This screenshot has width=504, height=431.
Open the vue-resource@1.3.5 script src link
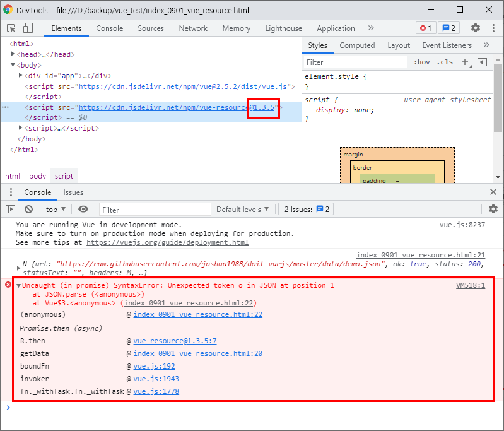pyautogui.click(x=177, y=107)
